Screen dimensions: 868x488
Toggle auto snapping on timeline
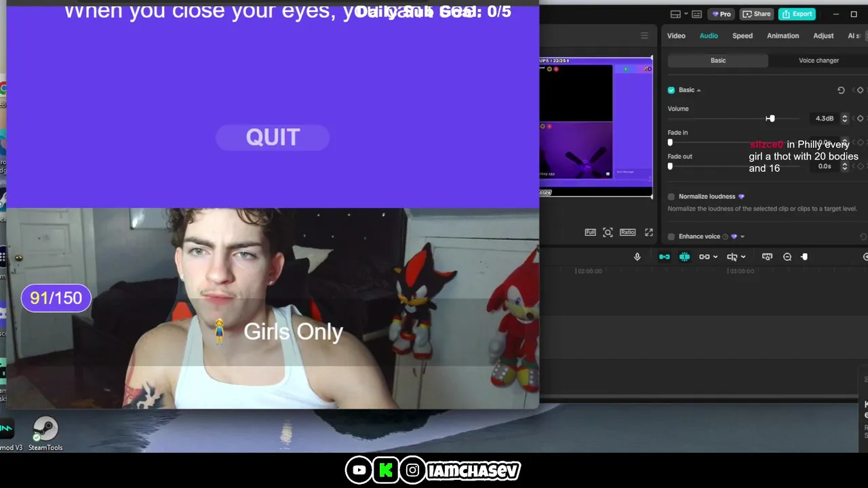684,257
